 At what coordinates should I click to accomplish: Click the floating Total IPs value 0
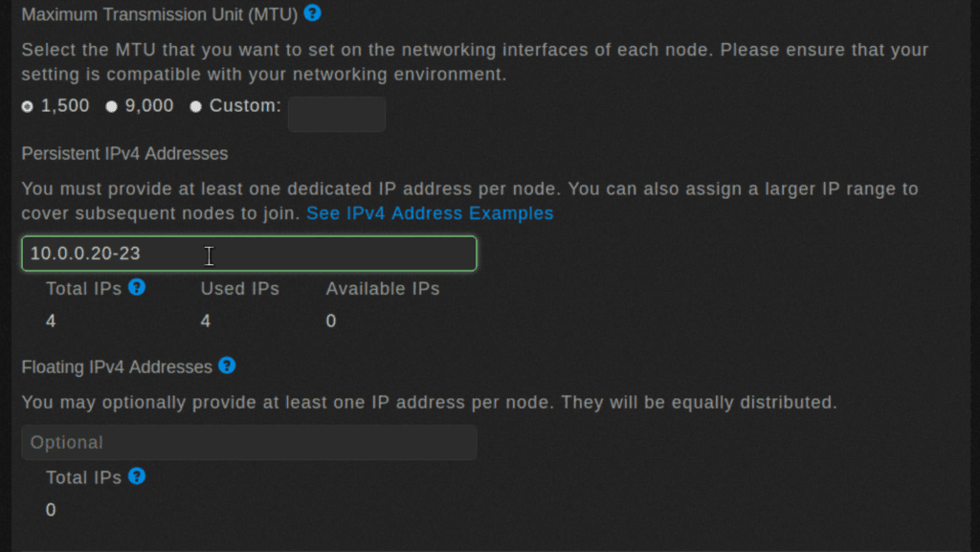pyautogui.click(x=51, y=511)
